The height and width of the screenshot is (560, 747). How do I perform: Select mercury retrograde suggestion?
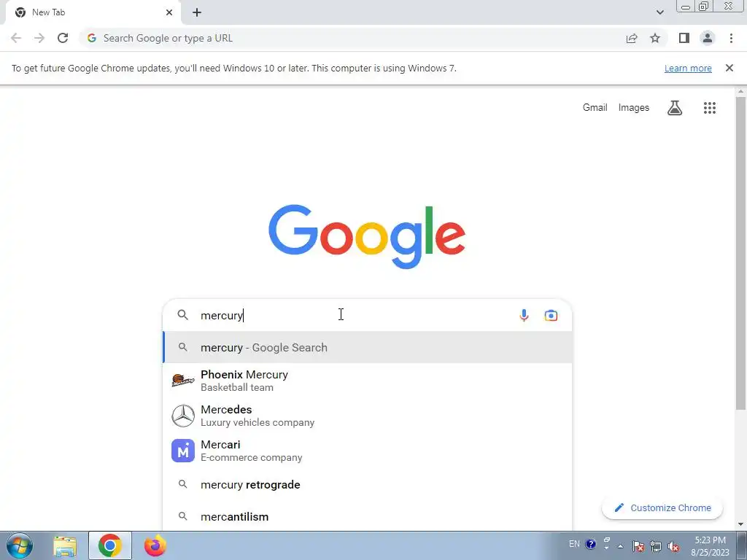pyautogui.click(x=368, y=485)
